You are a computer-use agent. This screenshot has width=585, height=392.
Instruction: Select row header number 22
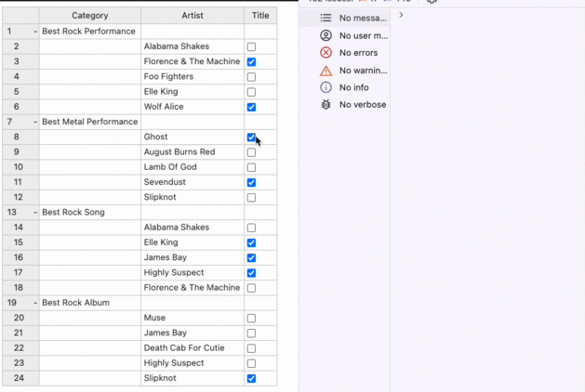click(x=20, y=348)
